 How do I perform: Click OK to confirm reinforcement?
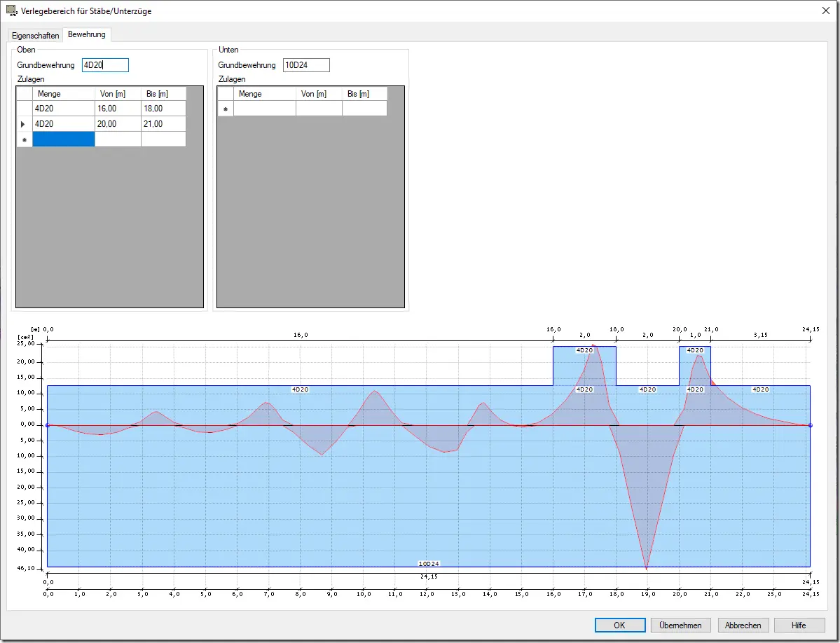(x=620, y=625)
